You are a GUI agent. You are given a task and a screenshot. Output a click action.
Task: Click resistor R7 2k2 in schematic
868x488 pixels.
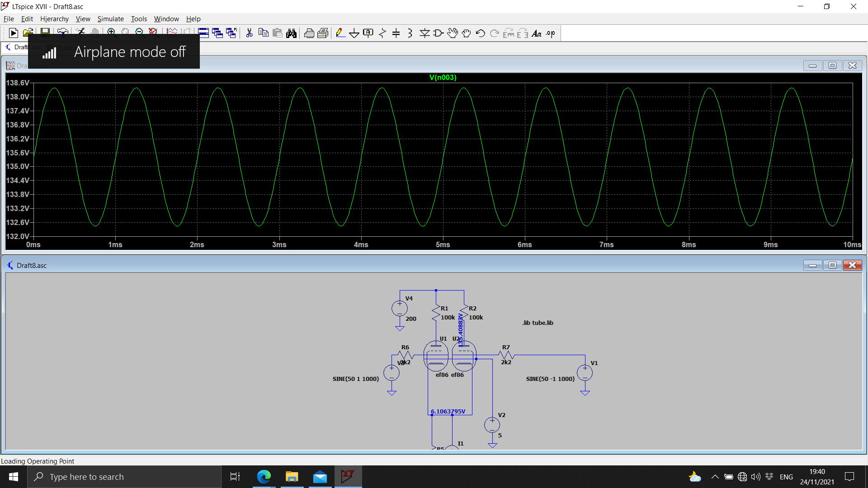[506, 355]
